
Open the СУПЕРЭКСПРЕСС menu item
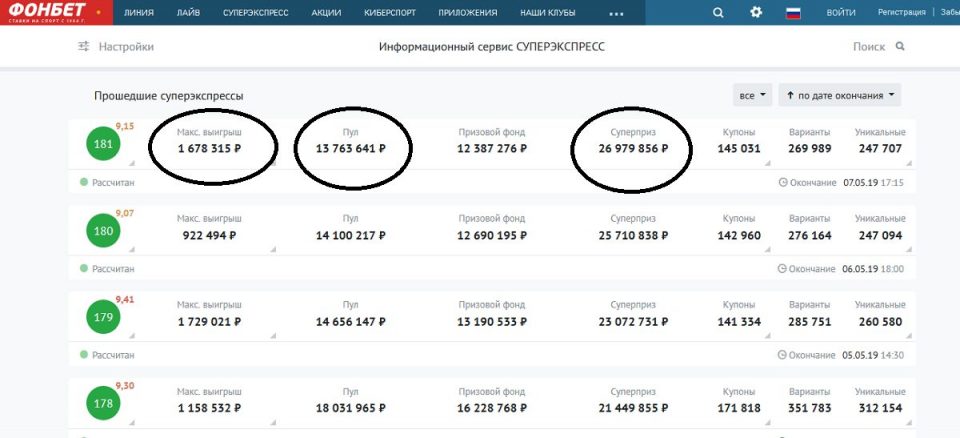(x=255, y=13)
